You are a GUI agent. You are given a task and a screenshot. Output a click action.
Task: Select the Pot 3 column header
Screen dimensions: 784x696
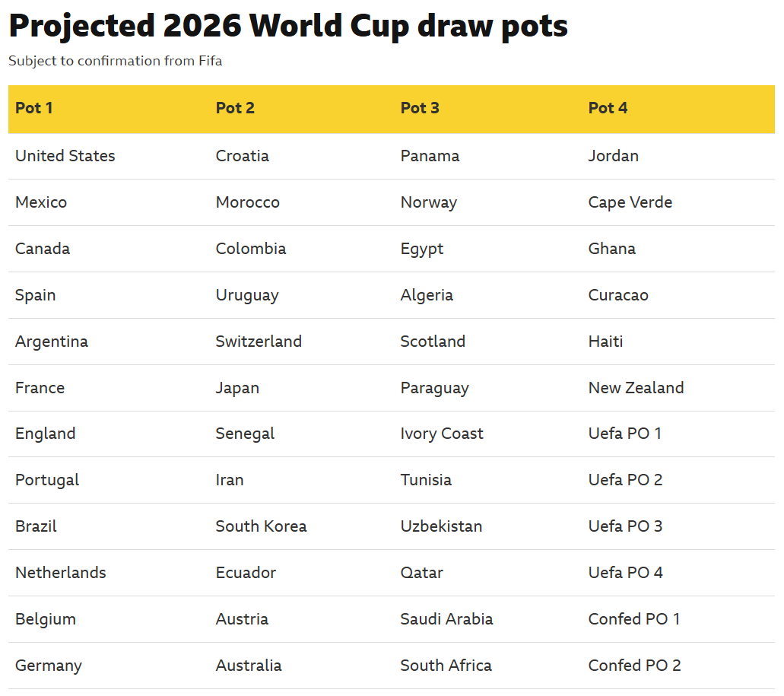(x=420, y=108)
